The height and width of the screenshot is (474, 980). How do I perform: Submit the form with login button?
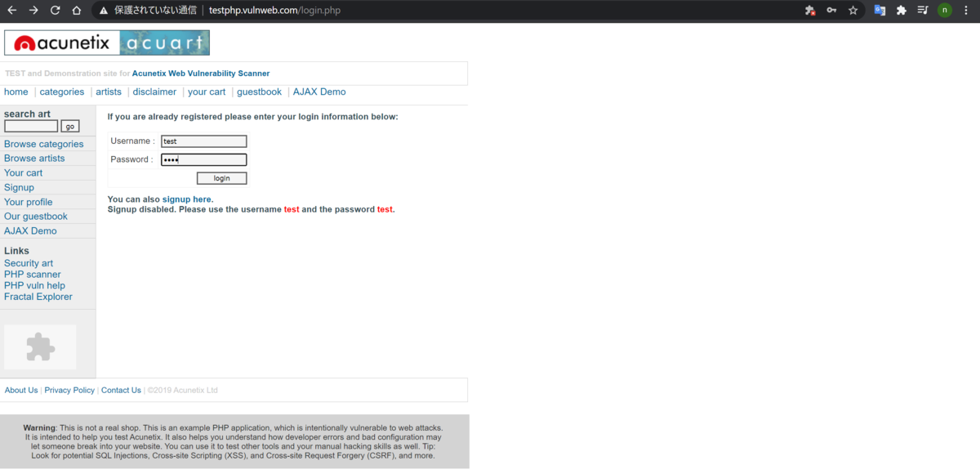pyautogui.click(x=221, y=178)
